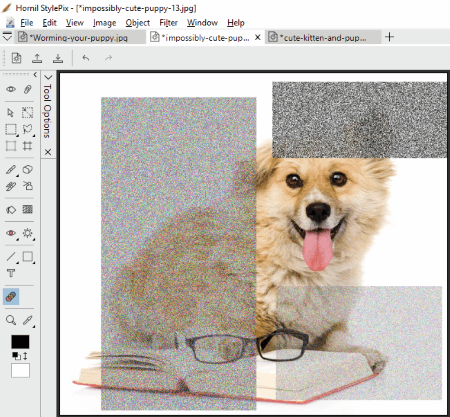Click the Undo arrow in toolbar
This screenshot has width=450, height=417.
coord(86,58)
